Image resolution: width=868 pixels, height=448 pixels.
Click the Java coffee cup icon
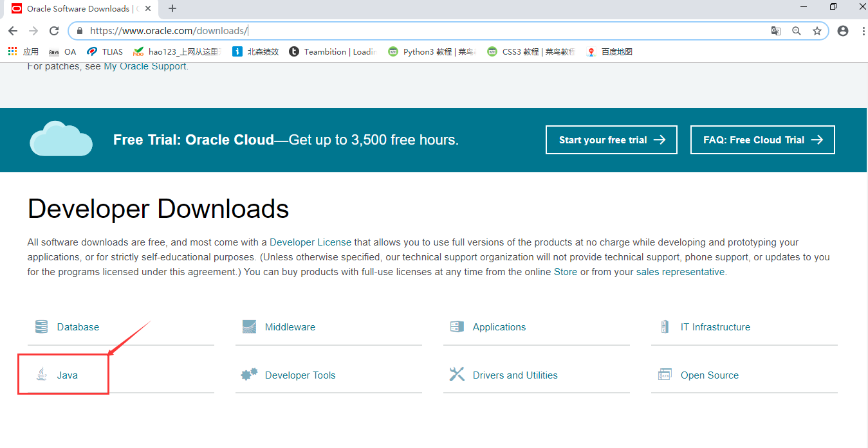[42, 374]
